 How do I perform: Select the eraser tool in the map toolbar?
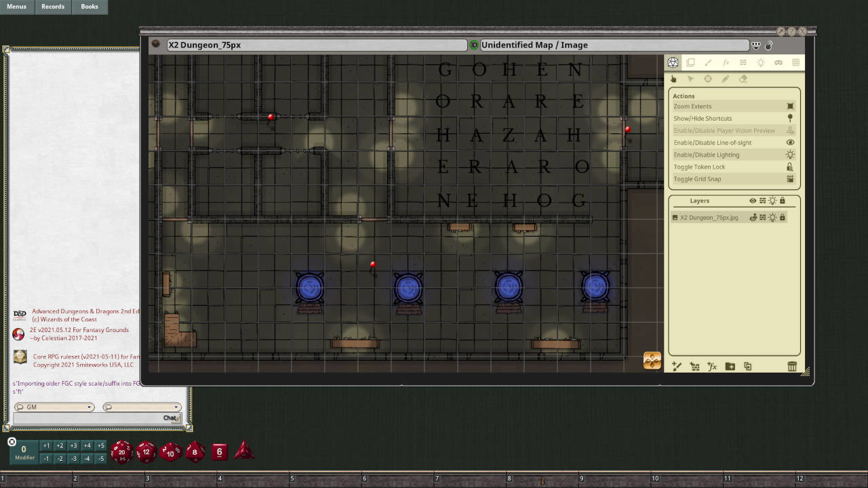743,79
